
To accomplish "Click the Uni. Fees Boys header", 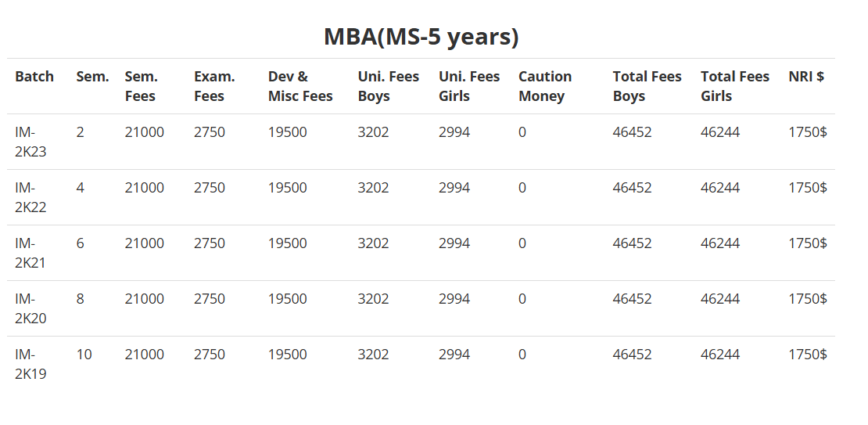I will 388,86.
